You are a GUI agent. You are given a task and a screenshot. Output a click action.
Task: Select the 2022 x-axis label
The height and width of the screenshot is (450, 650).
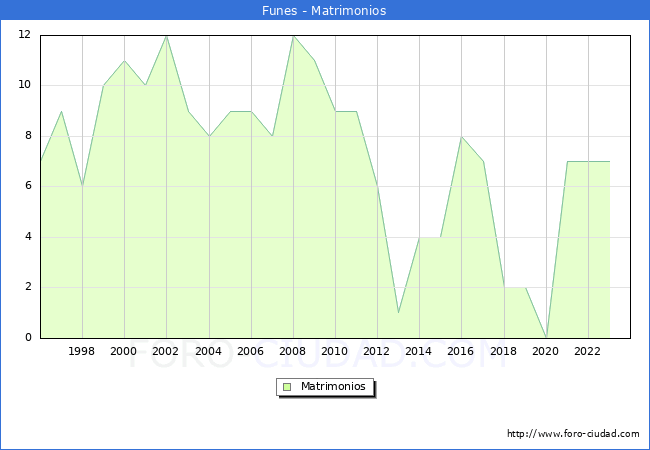(588, 351)
